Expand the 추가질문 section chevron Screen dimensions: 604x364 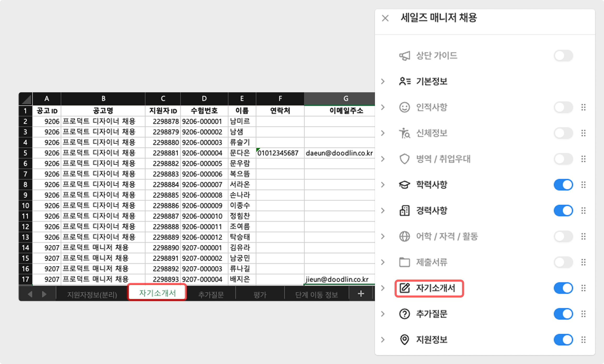pos(383,314)
